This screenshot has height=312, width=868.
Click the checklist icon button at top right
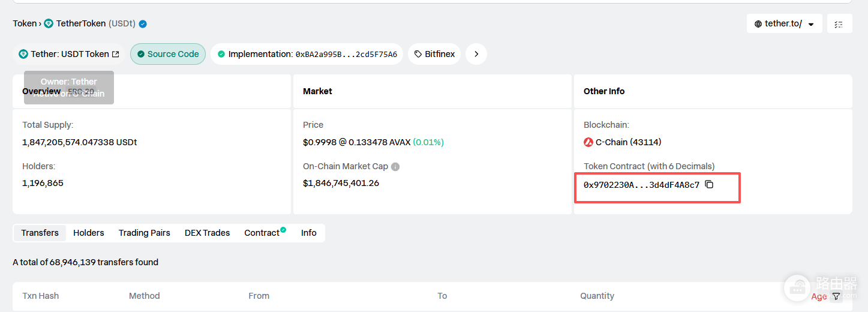tap(839, 24)
